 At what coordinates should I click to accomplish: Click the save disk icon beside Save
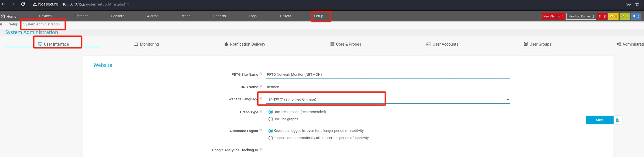[617, 120]
